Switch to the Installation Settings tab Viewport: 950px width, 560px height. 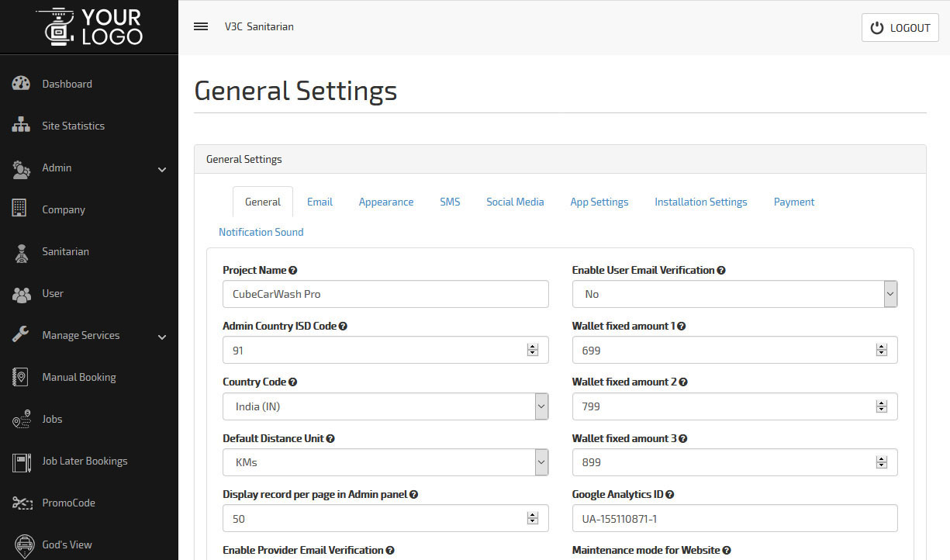(701, 202)
